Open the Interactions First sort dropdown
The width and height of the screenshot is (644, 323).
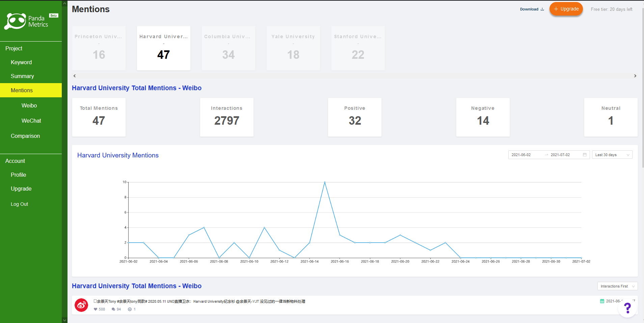(617, 286)
